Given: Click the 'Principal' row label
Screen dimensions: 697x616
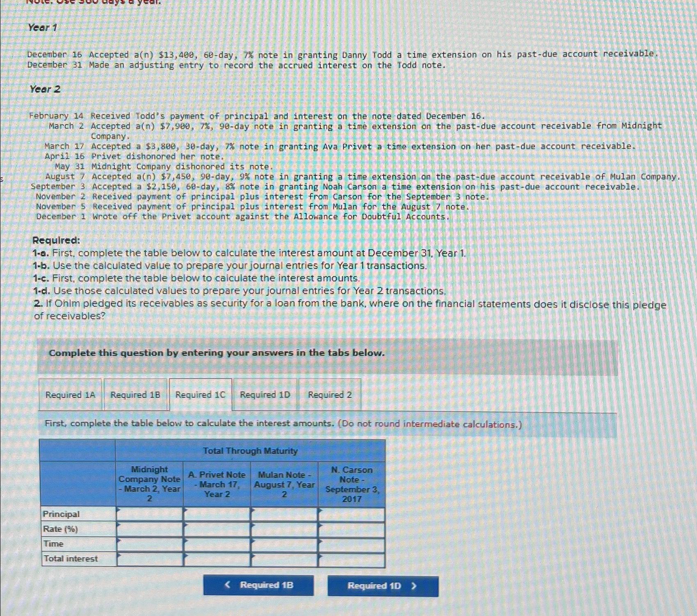Looking at the screenshot, I should tap(62, 514).
